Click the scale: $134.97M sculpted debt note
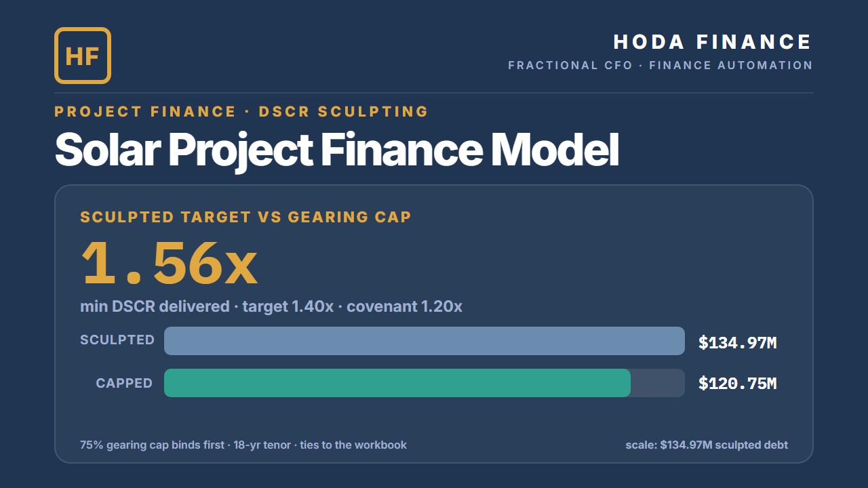 pos(707,445)
